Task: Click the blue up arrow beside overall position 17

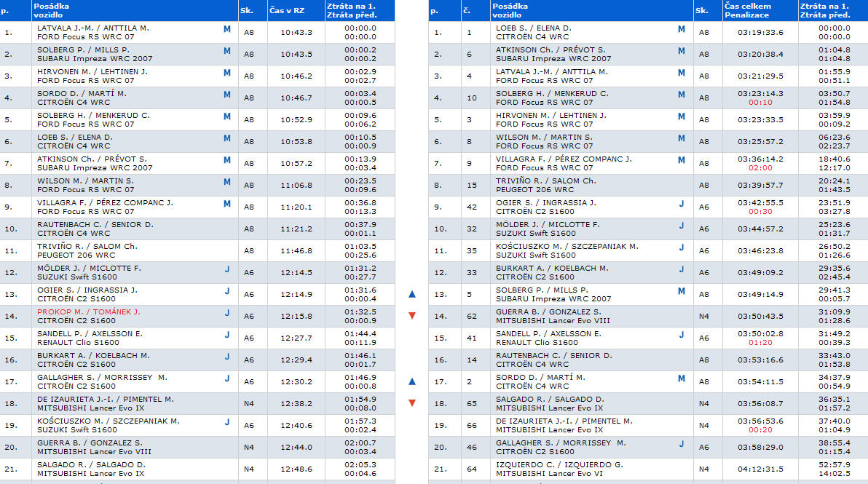Action: click(412, 381)
